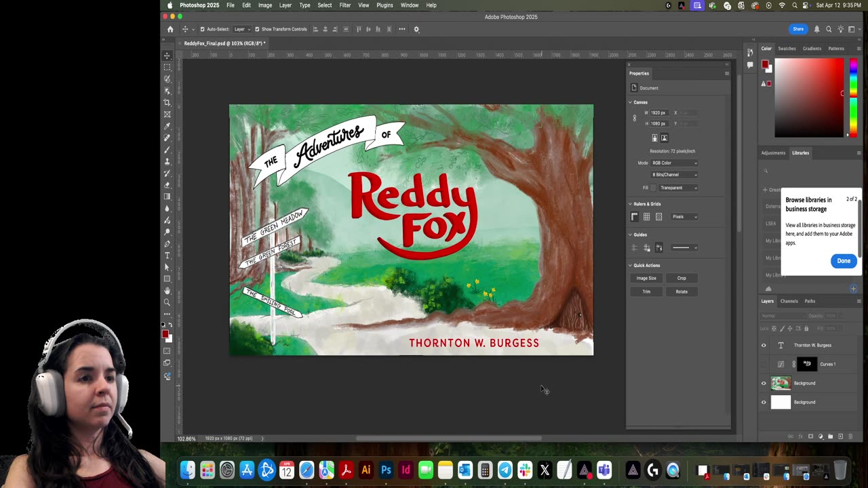Select the Brush tool

point(167,150)
